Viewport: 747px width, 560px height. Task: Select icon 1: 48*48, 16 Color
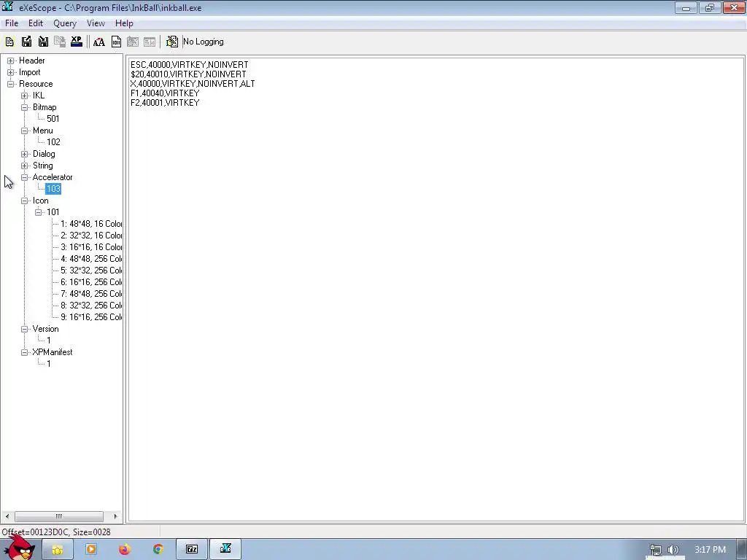coord(91,224)
